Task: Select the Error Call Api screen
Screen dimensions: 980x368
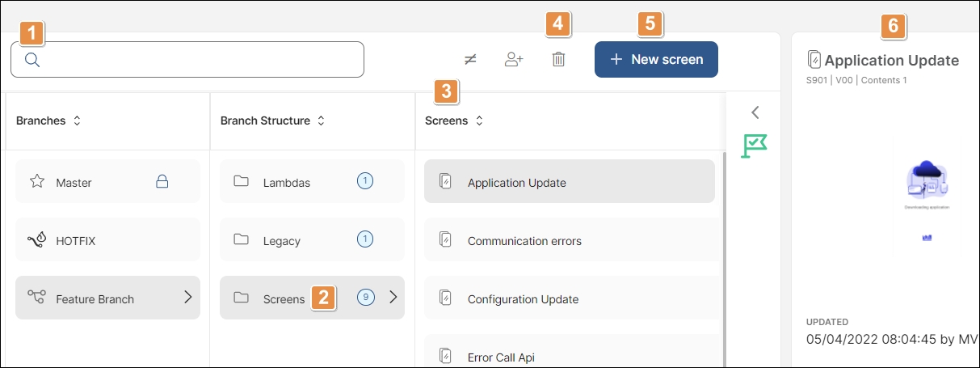Action: [570, 351]
